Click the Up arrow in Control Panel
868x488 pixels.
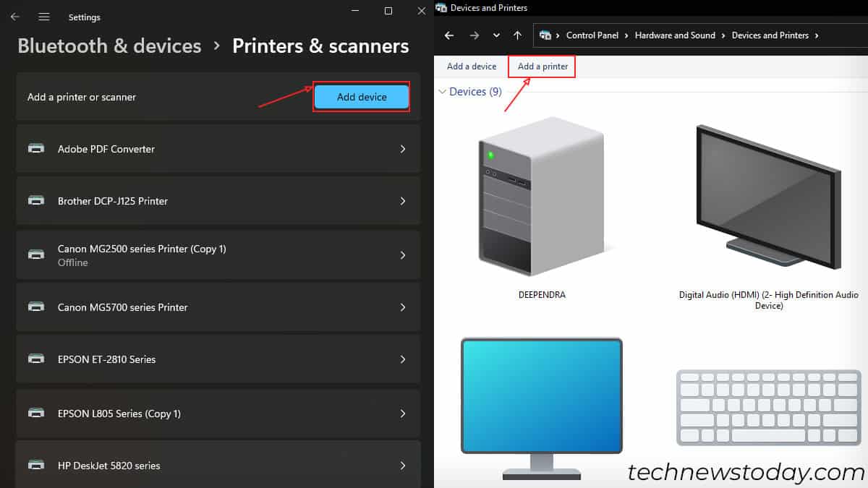click(x=517, y=35)
